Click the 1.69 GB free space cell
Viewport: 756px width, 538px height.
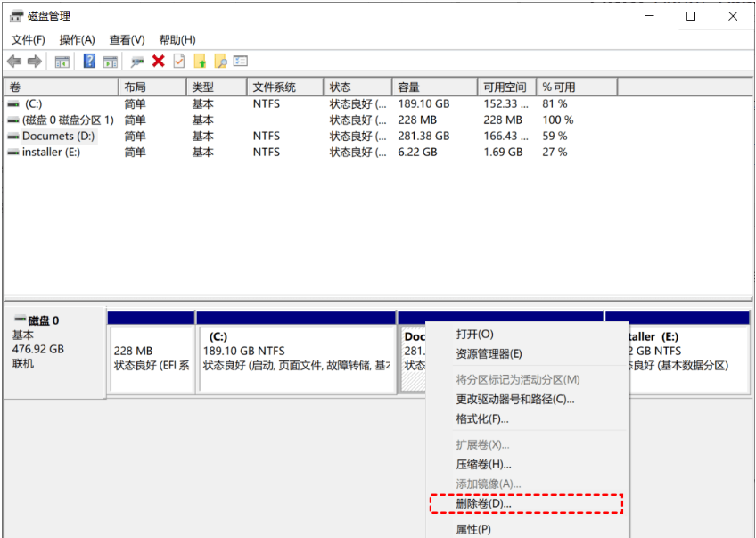(503, 152)
